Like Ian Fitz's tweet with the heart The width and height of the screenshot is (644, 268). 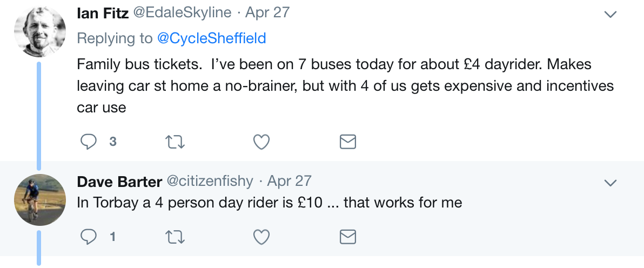coord(261,142)
